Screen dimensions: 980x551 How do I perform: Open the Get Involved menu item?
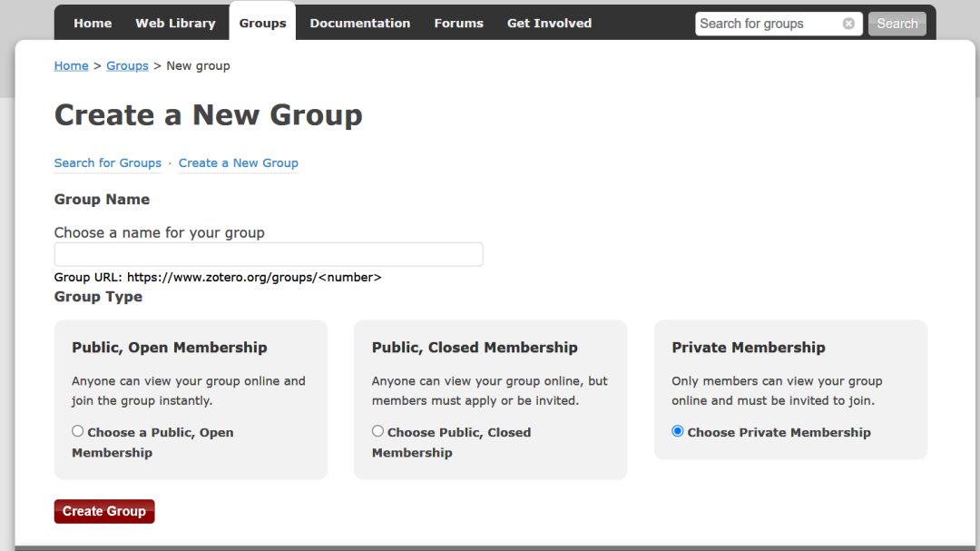pos(549,23)
